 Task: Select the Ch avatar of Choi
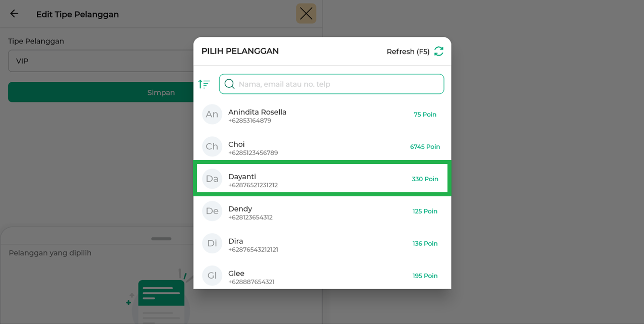tap(212, 147)
